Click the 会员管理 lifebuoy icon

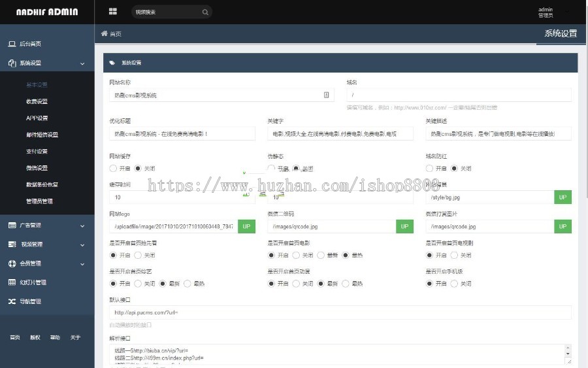click(x=12, y=263)
